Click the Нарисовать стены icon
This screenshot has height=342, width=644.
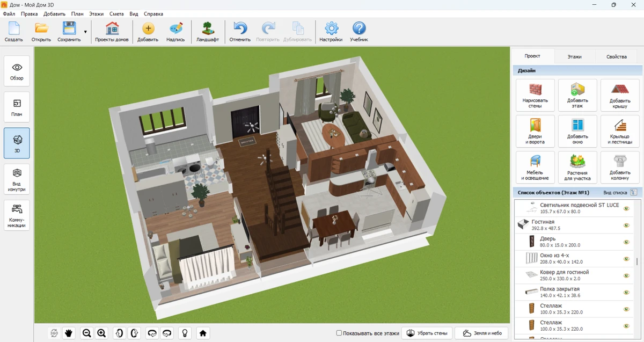pos(535,95)
